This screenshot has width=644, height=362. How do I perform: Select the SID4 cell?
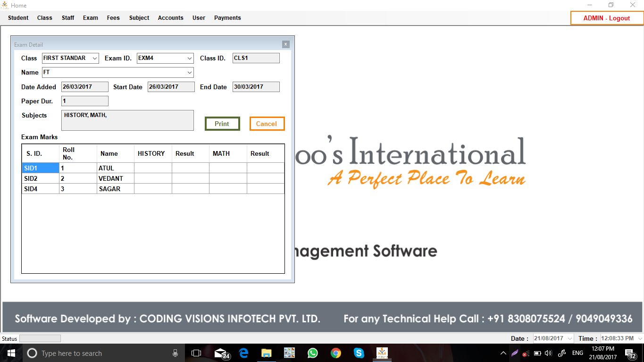41,189
